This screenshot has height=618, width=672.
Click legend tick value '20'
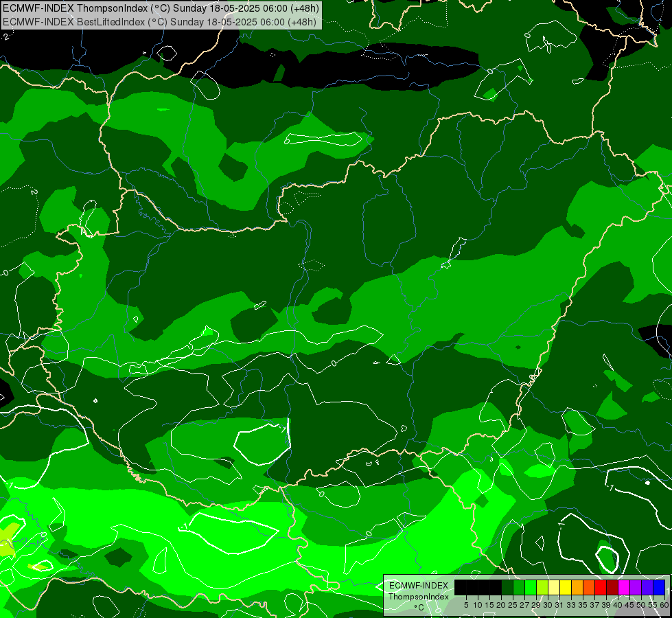[x=501, y=605]
